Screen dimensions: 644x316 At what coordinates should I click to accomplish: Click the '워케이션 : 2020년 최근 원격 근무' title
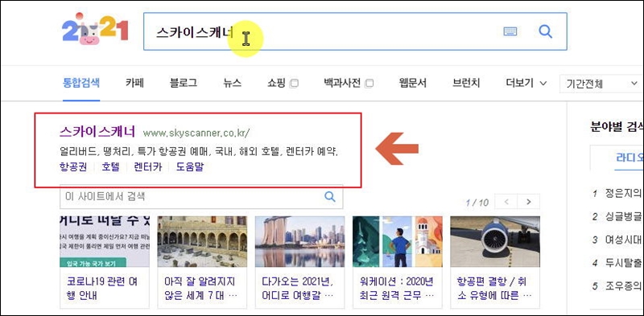click(x=396, y=289)
